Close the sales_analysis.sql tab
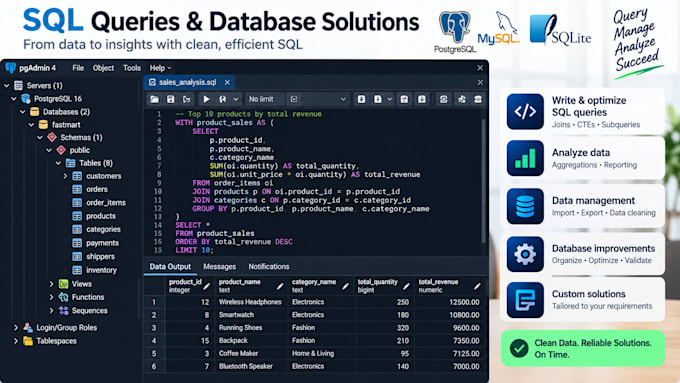This screenshot has width=680, height=383. click(x=227, y=82)
